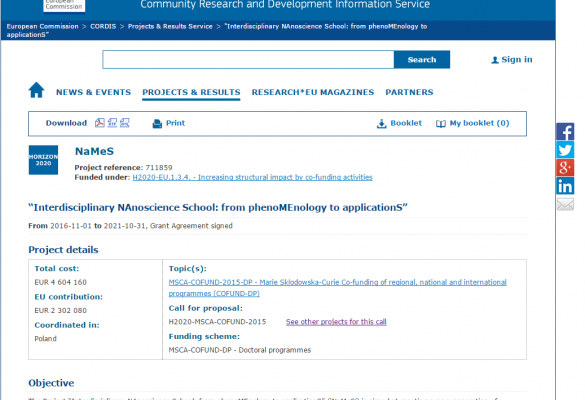Open the MSCA-COFUND-2015-DP topic link
The image size is (585, 400).
337,288
